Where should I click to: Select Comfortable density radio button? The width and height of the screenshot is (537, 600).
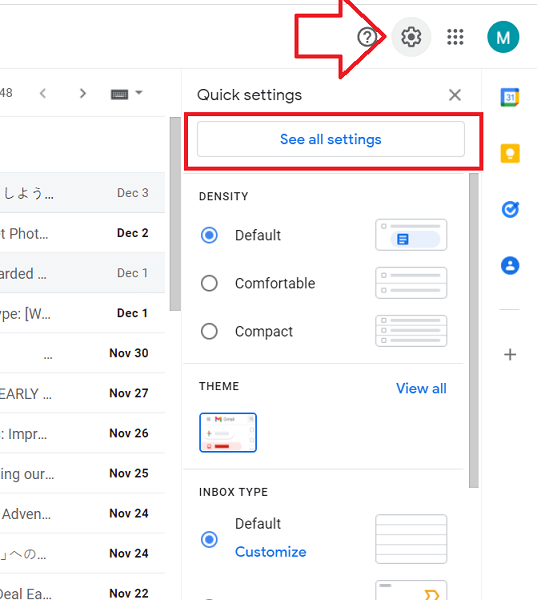(209, 283)
